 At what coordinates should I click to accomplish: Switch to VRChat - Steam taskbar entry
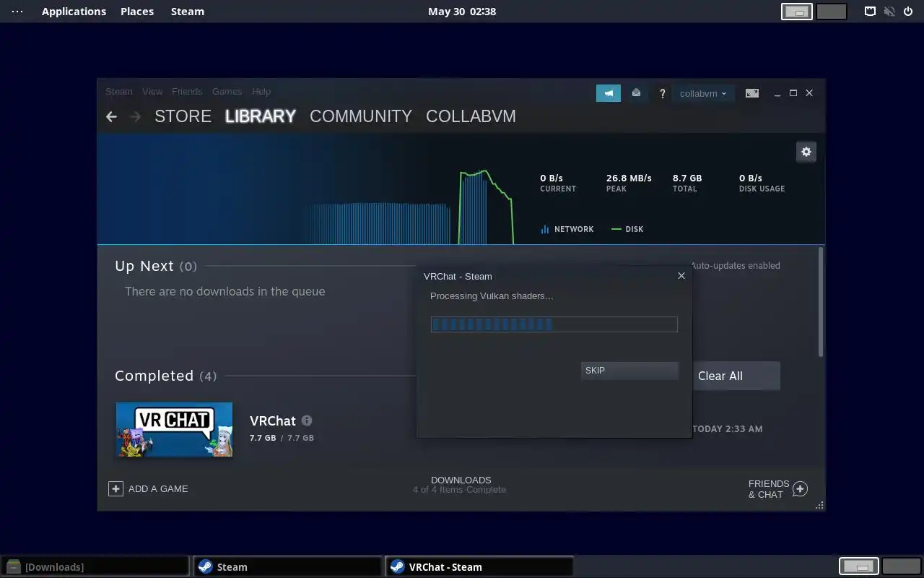point(479,566)
